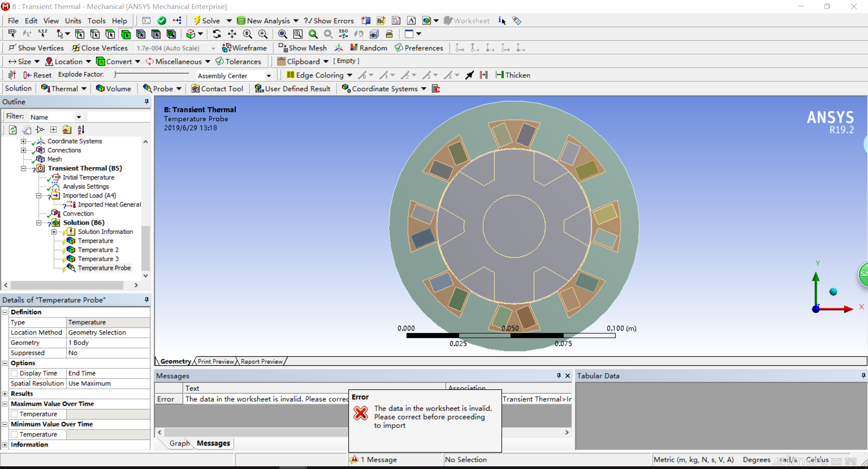Image resolution: width=868 pixels, height=469 pixels.
Task: Click the Refresh tree icon in Outline
Action: (x=13, y=130)
